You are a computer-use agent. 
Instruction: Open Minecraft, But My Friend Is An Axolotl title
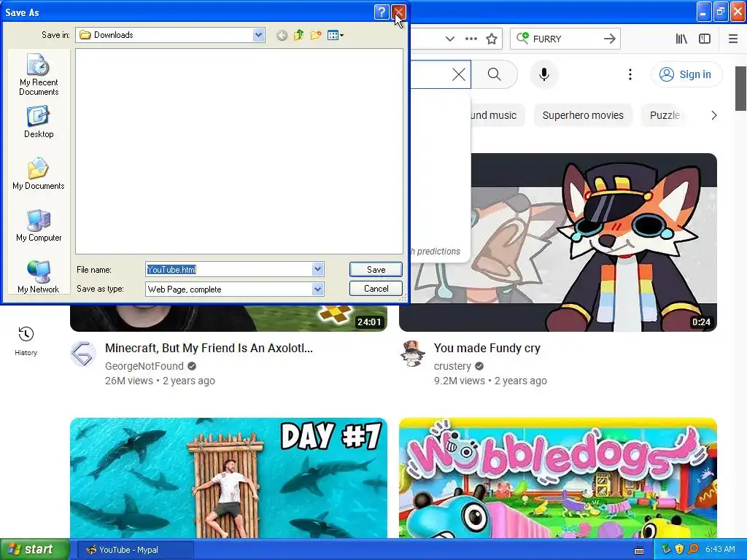209,348
